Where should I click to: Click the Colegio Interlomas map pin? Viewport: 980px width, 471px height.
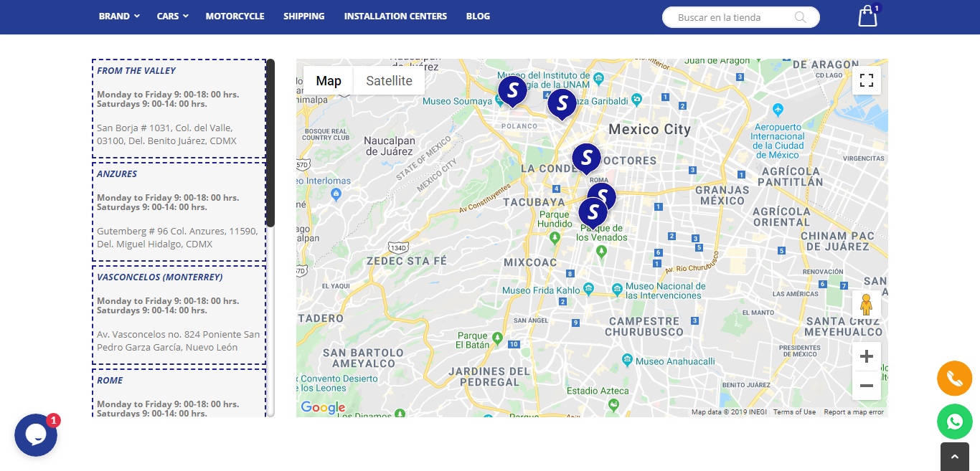[336, 194]
